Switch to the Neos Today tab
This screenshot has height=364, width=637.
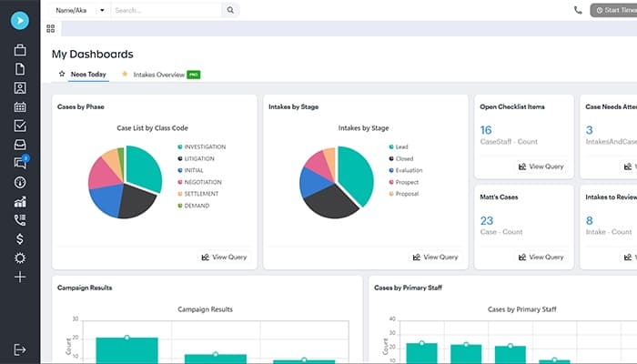[x=88, y=75]
